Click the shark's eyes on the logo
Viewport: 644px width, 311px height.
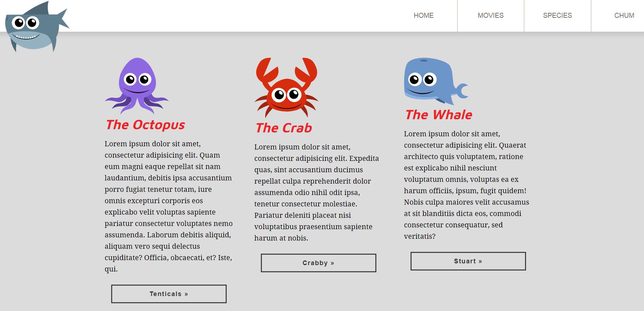click(25, 23)
